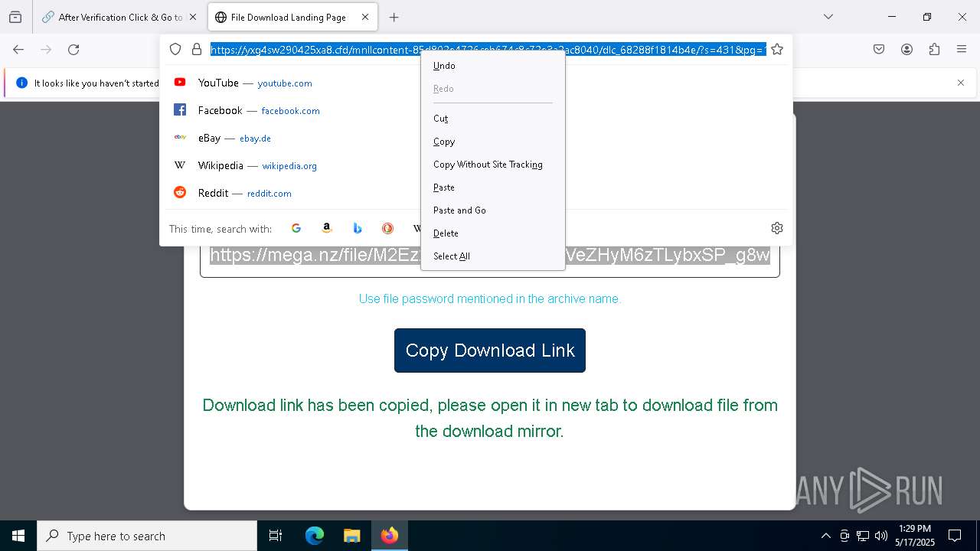Open volume control in tray
This screenshot has height=551, width=980.
click(881, 536)
